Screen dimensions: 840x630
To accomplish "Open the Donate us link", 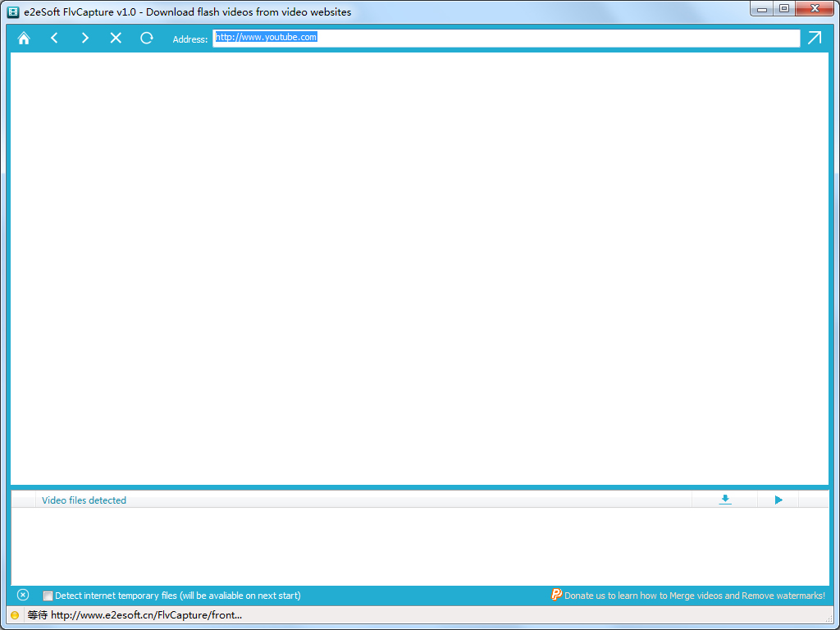I will [x=694, y=596].
